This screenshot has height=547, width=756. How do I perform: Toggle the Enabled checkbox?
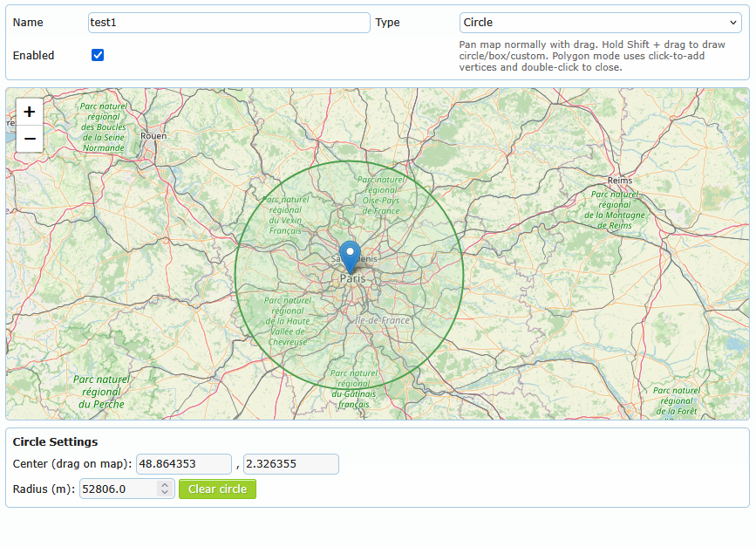[x=98, y=55]
